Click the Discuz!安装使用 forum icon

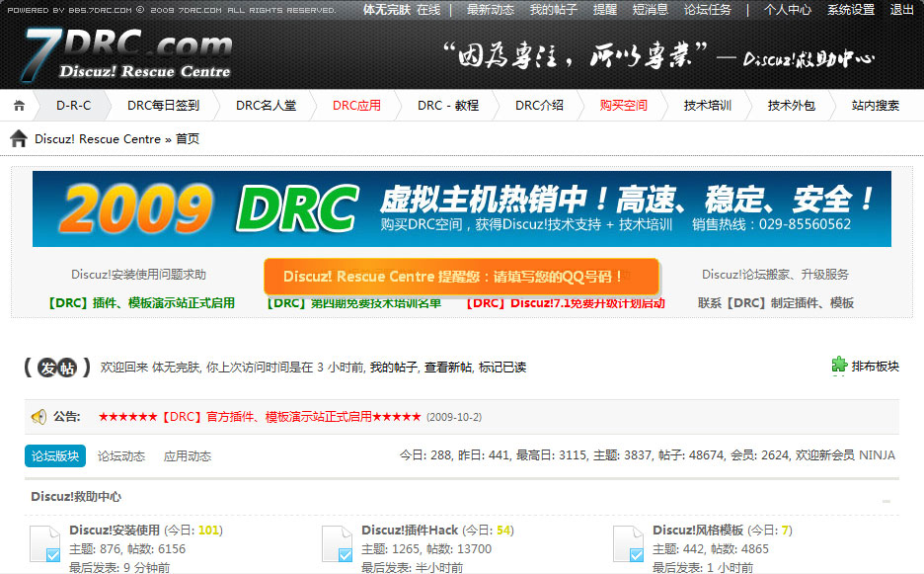pos(45,543)
